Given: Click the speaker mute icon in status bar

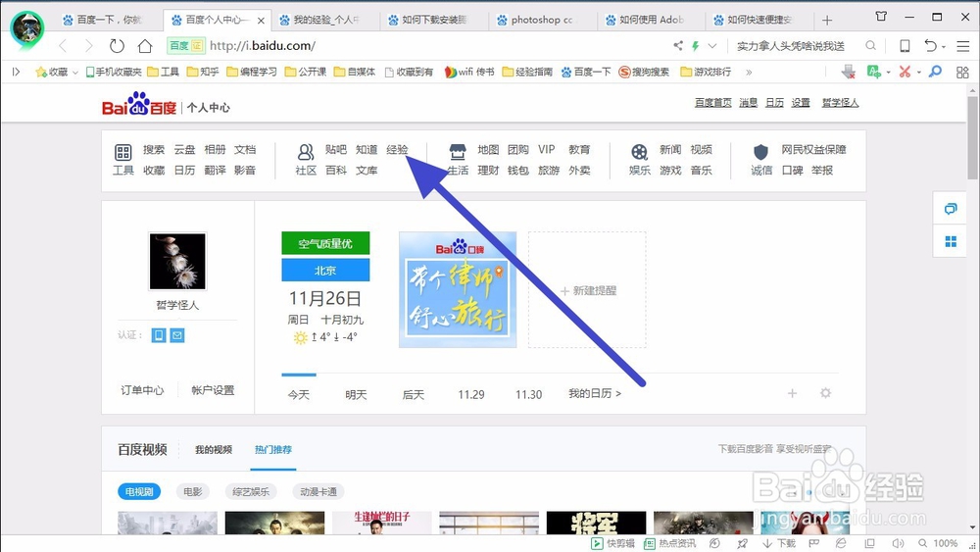Looking at the screenshot, I should click(x=898, y=543).
